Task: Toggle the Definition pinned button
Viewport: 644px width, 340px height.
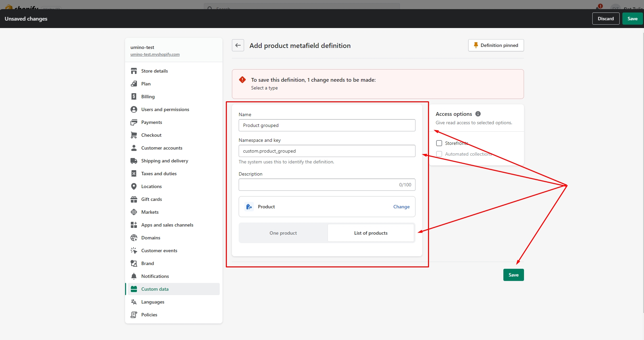Action: (496, 45)
